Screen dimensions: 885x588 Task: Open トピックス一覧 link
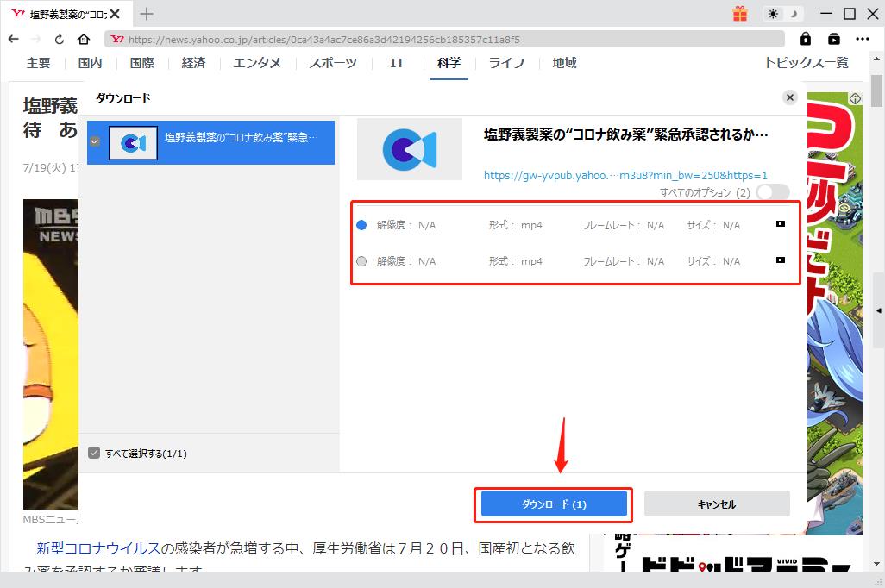(807, 63)
